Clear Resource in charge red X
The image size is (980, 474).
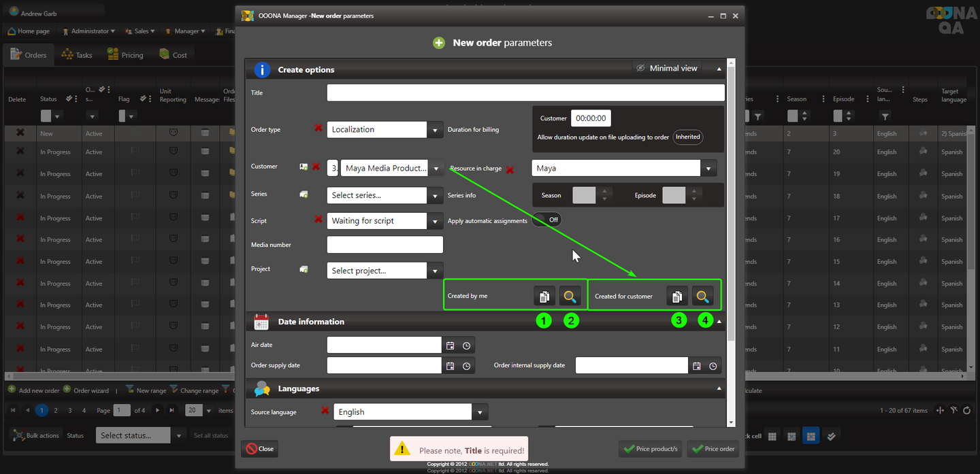(x=510, y=169)
